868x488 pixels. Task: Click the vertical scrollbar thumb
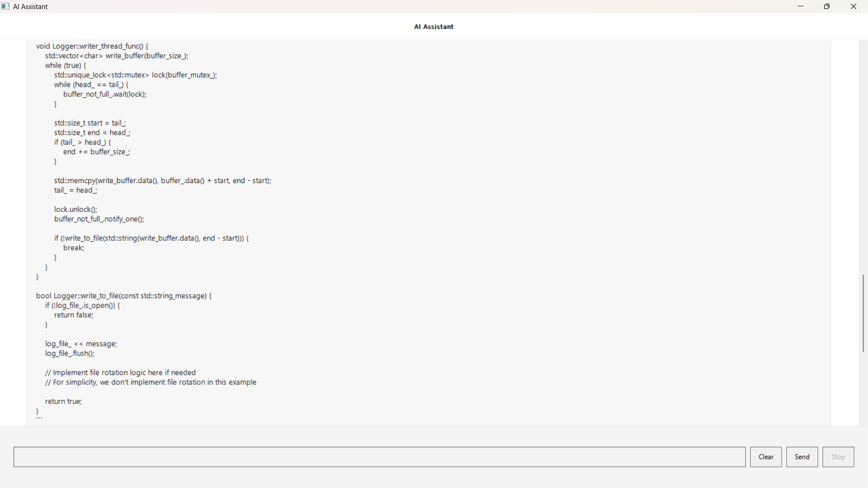[x=863, y=313]
